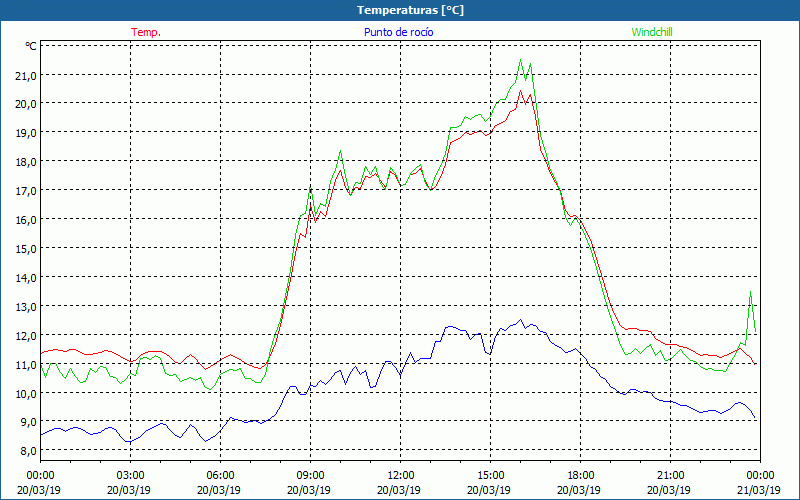Click the 21/03/19 date label
This screenshot has height=500, width=800.
[x=759, y=490]
